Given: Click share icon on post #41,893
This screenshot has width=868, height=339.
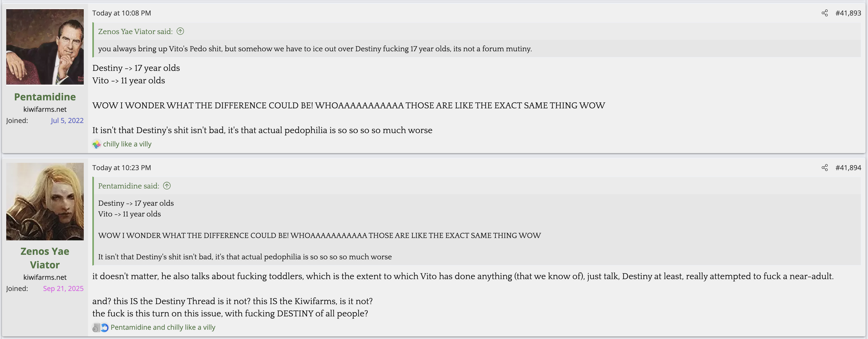Looking at the screenshot, I should click(825, 13).
